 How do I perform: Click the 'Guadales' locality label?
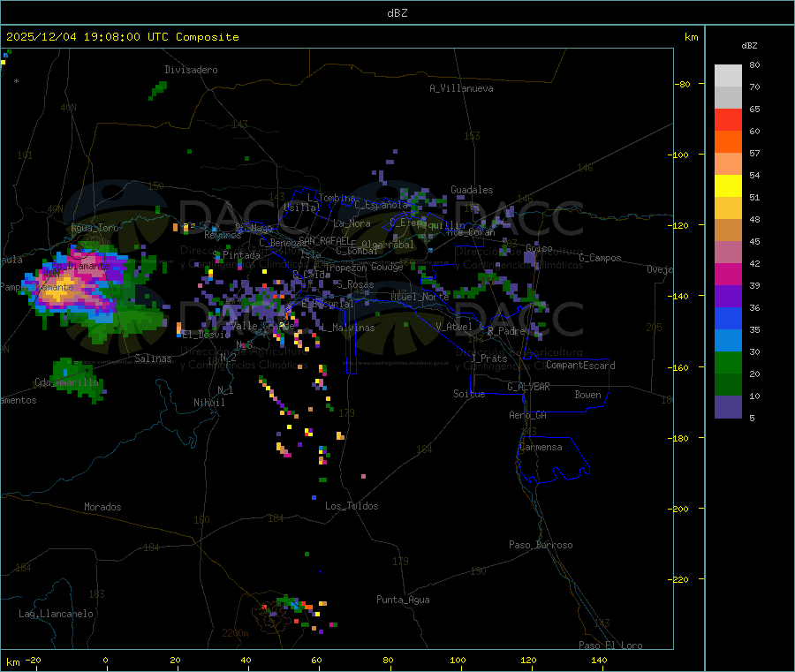472,190
